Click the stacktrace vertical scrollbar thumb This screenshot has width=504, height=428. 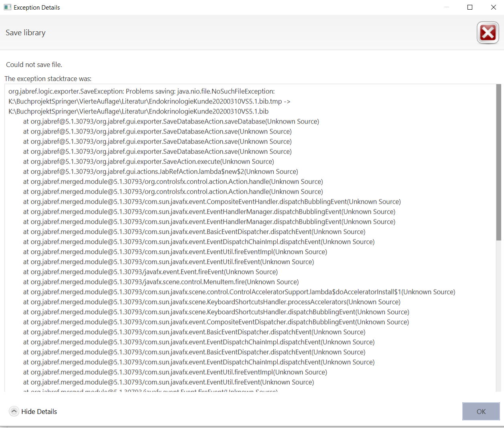point(498,162)
